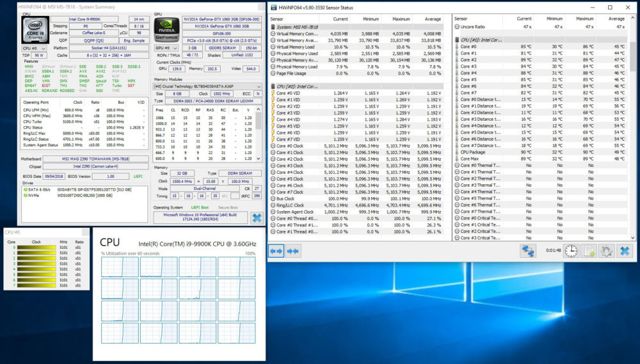This screenshot has width=640, height=364.
Task: Open sensor settings gear icon
Action: (x=606, y=251)
